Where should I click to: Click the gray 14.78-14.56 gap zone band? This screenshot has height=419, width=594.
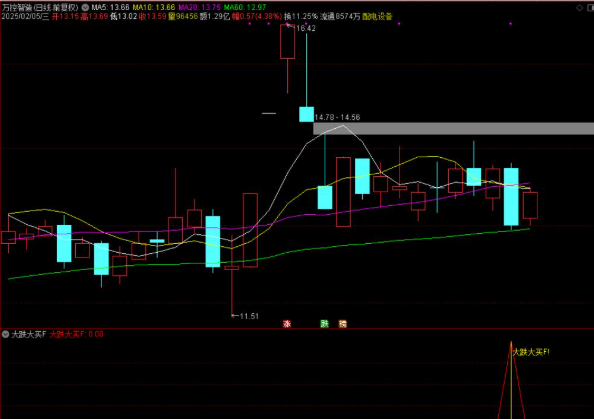[453, 128]
